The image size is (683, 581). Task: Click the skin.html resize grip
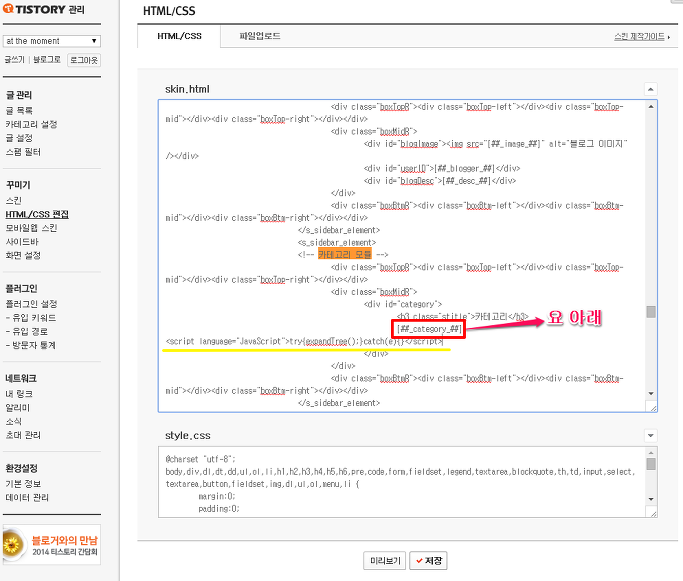tap(653, 408)
